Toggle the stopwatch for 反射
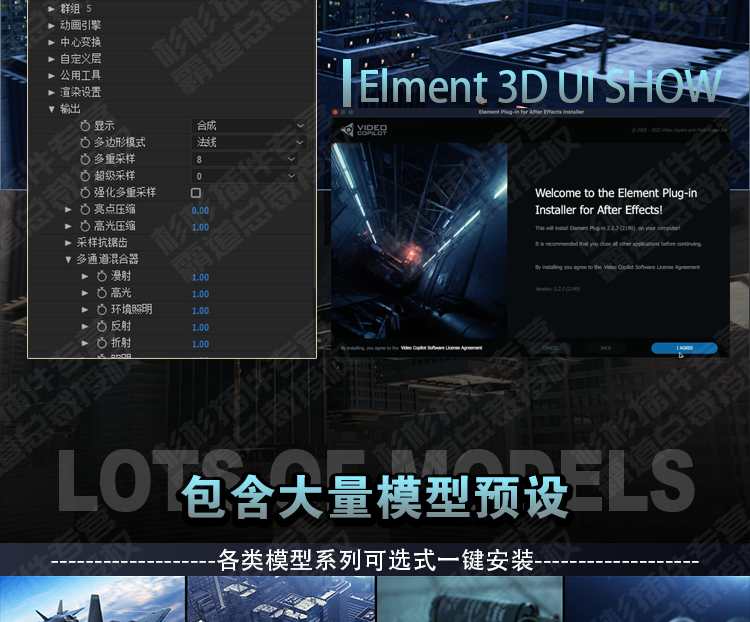This screenshot has height=622, width=750. (102, 327)
